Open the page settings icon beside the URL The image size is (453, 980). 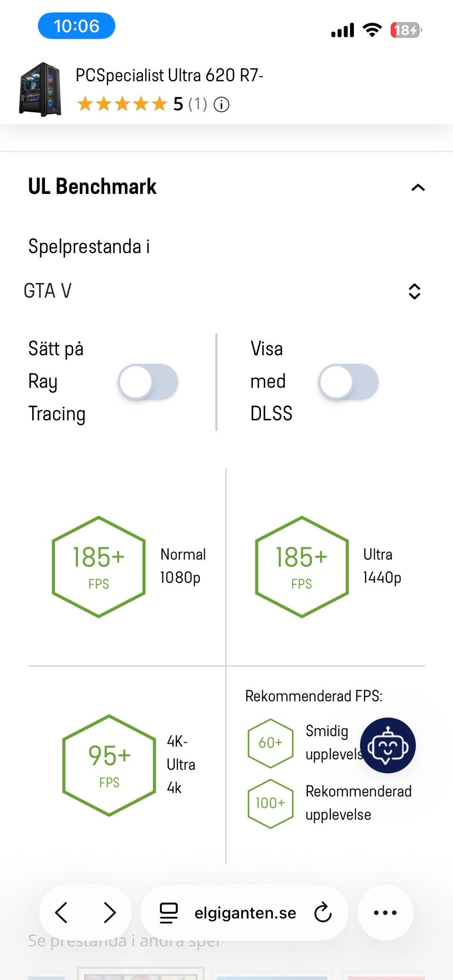click(x=168, y=913)
